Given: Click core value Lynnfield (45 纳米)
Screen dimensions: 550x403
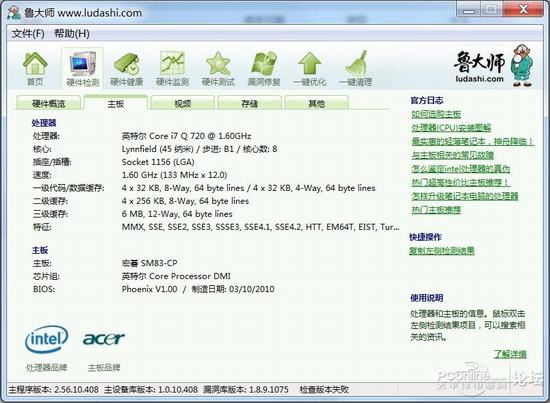Looking at the screenshot, I should [199, 149].
